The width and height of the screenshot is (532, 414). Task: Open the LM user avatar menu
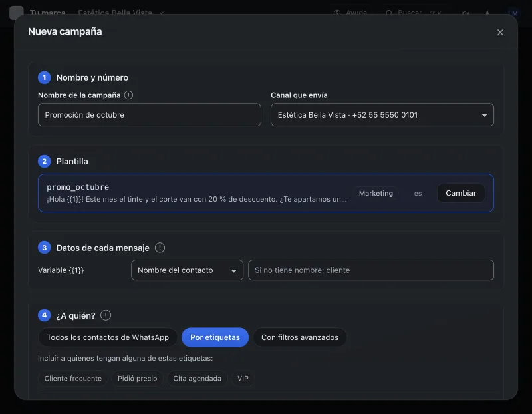coord(513,13)
